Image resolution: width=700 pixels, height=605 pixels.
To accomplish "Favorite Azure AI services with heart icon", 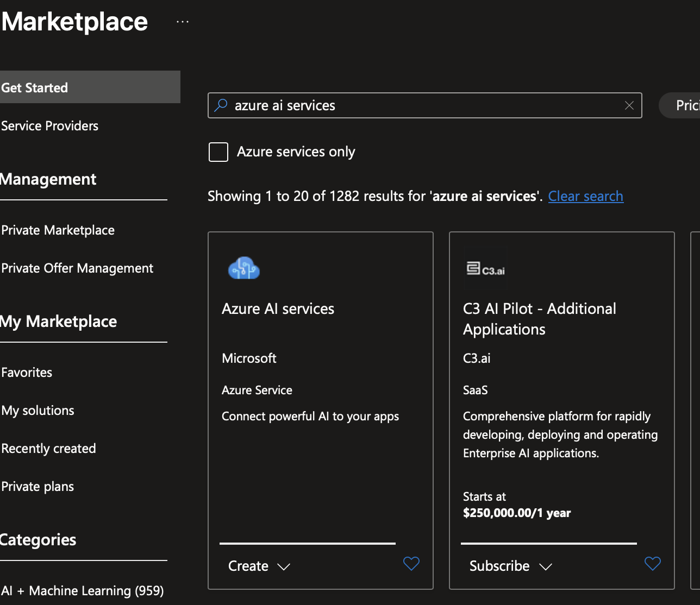I will (411, 564).
